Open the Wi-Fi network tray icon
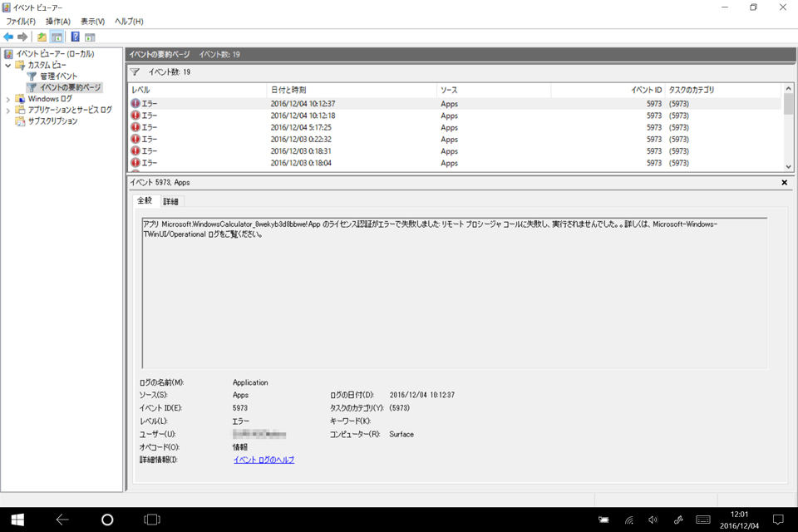Image resolution: width=798 pixels, height=532 pixels. click(629, 520)
